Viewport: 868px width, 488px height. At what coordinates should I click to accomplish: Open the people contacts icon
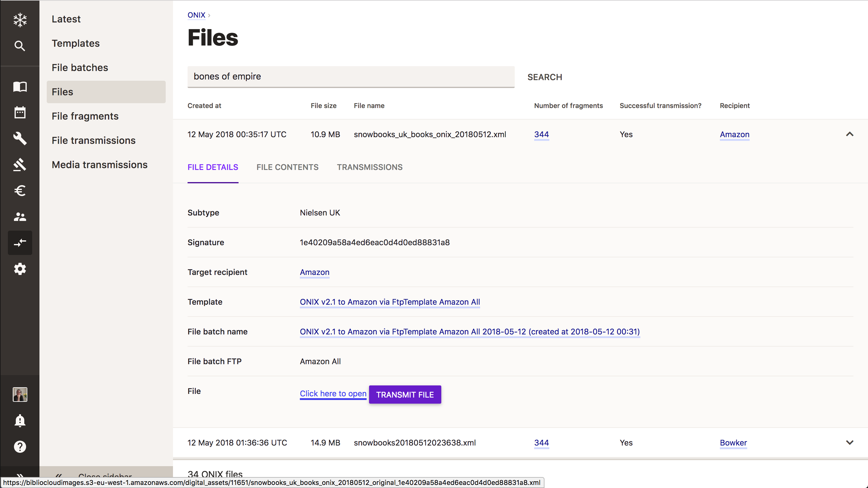coord(20,217)
